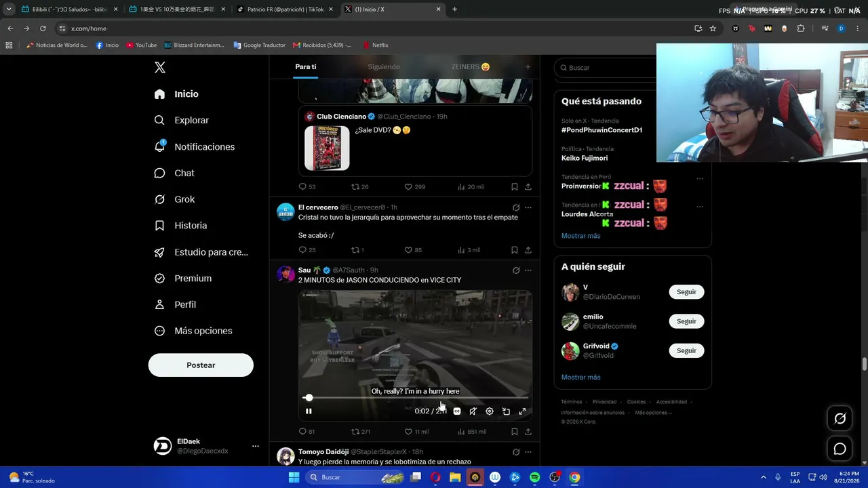Screen dimensions: 868x488
Task: Open the Chrome tab search dropdown
Action: point(9,9)
